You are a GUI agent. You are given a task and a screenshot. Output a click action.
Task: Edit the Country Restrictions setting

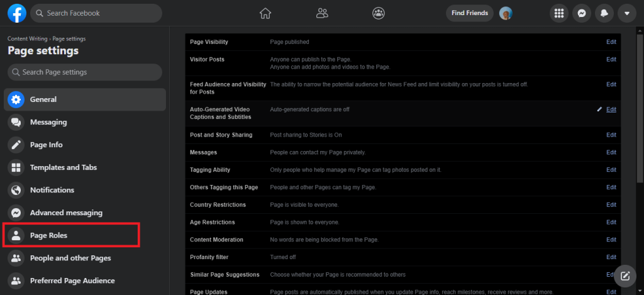[x=611, y=204]
